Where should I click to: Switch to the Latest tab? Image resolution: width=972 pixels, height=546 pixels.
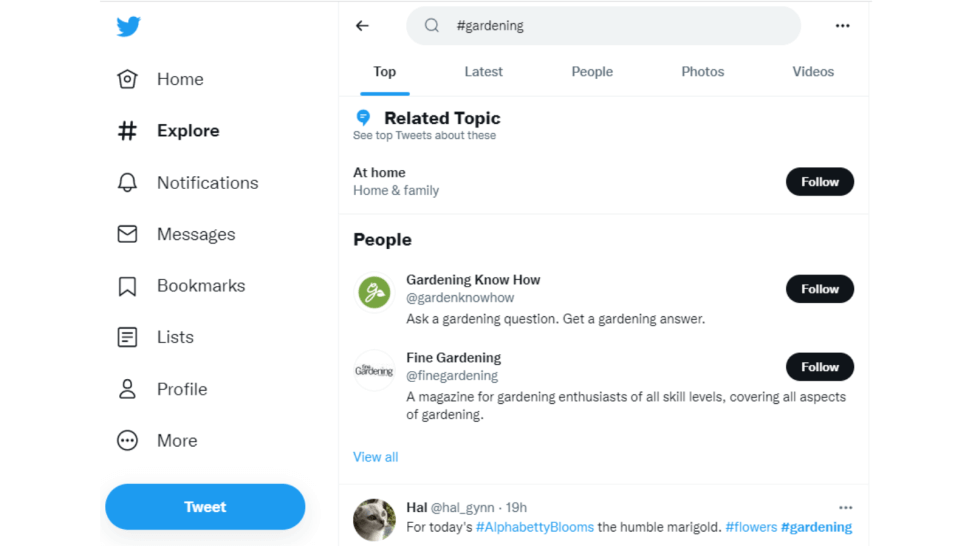(484, 72)
